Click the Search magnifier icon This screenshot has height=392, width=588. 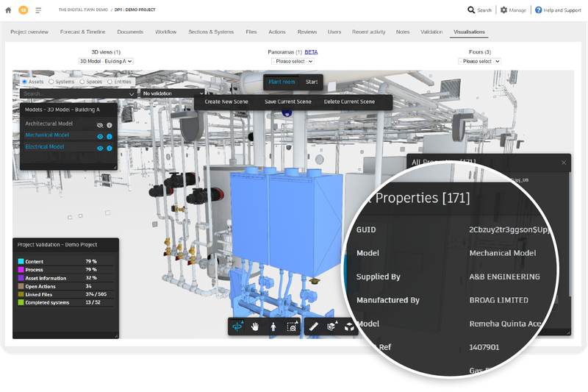pos(471,10)
